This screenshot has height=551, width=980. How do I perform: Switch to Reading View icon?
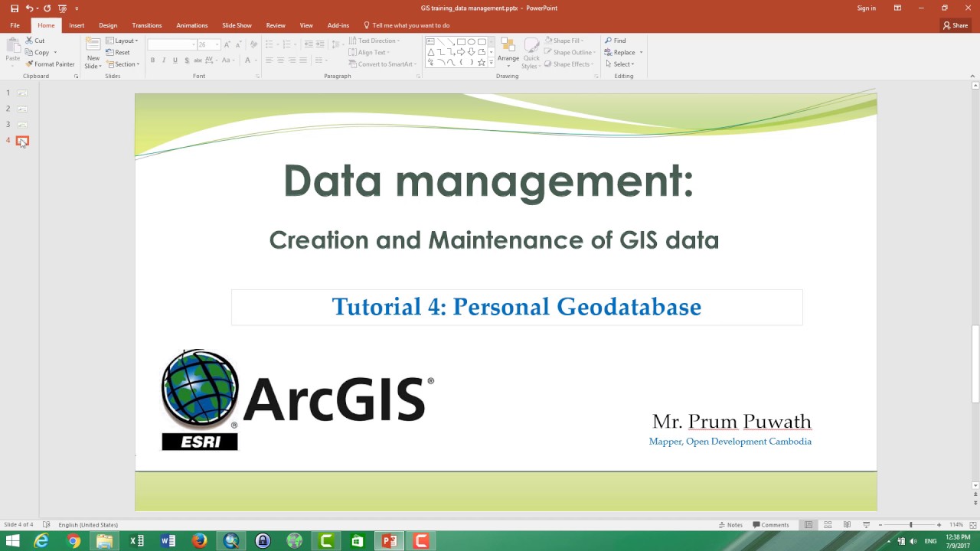(x=847, y=525)
